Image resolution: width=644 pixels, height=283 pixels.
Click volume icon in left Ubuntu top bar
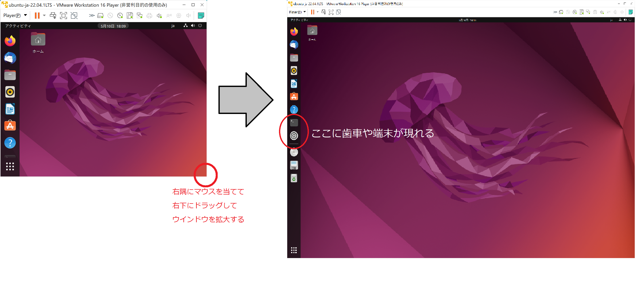193,25
